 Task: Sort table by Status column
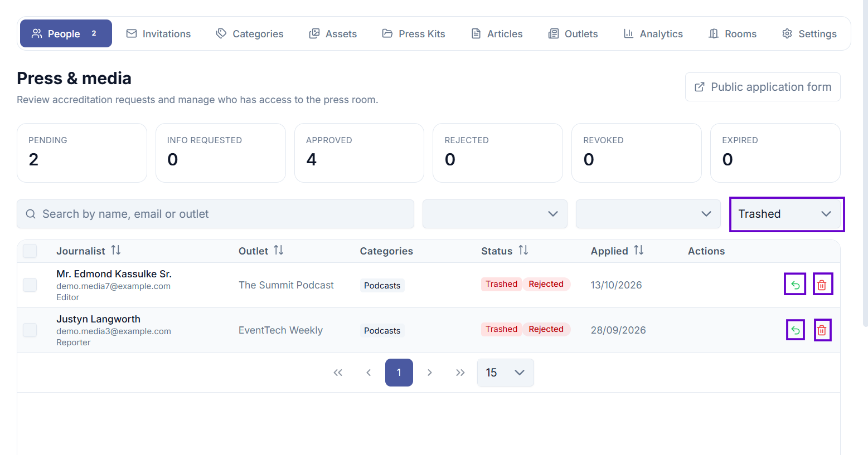point(523,251)
